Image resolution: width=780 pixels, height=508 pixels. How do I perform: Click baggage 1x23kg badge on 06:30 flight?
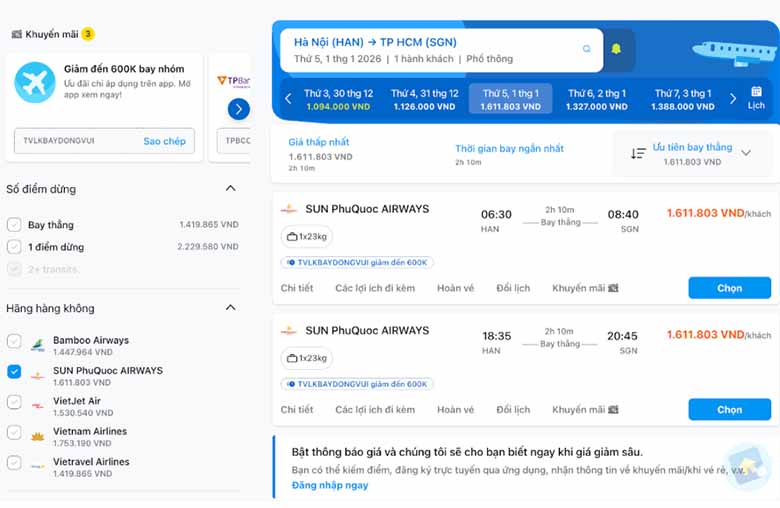point(307,236)
